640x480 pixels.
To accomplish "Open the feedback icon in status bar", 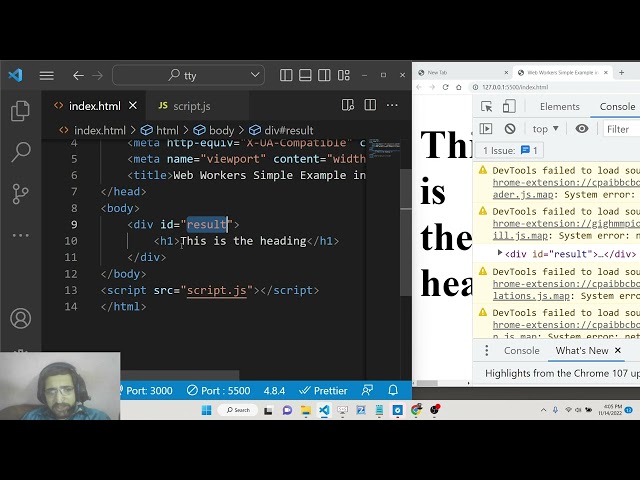I will click(x=367, y=391).
